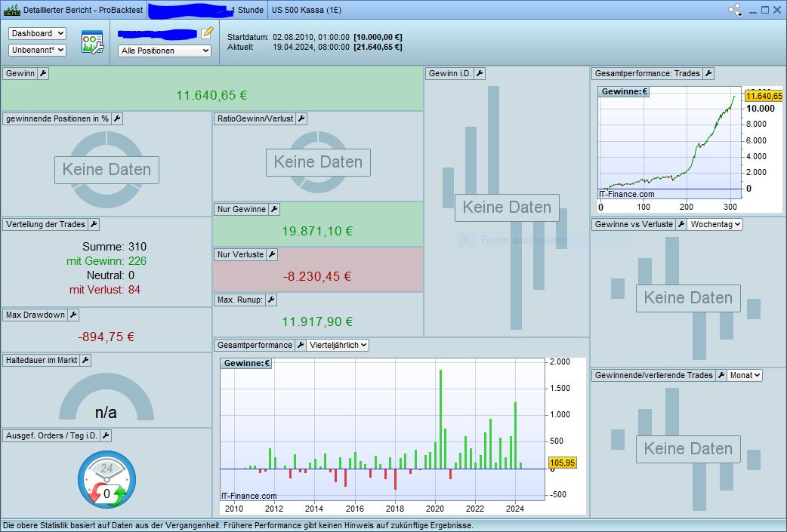This screenshot has height=532, width=787.
Task: Click the ProBacktest demo app icon
Action: click(11, 10)
